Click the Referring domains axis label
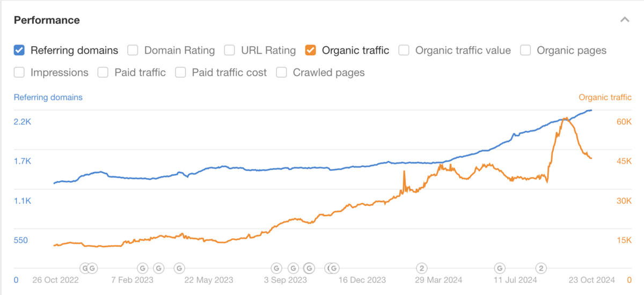The image size is (644, 295). [x=48, y=97]
